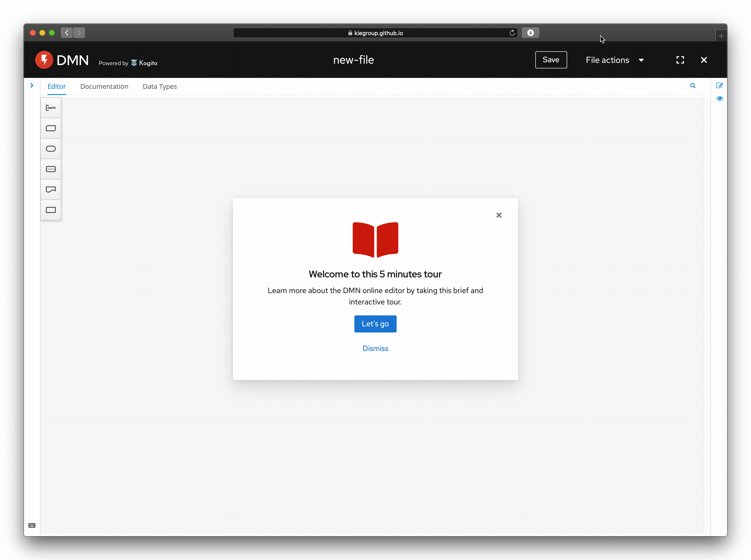Select the Knowledge Source palette tool

point(51,190)
